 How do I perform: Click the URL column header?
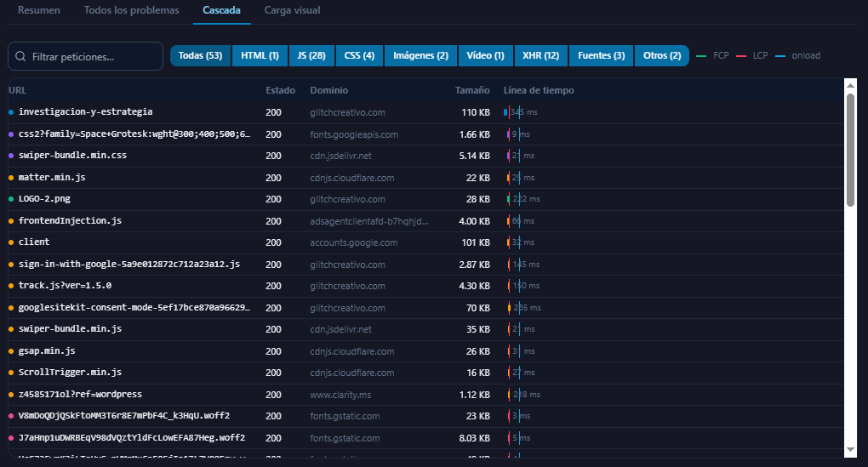click(18, 90)
